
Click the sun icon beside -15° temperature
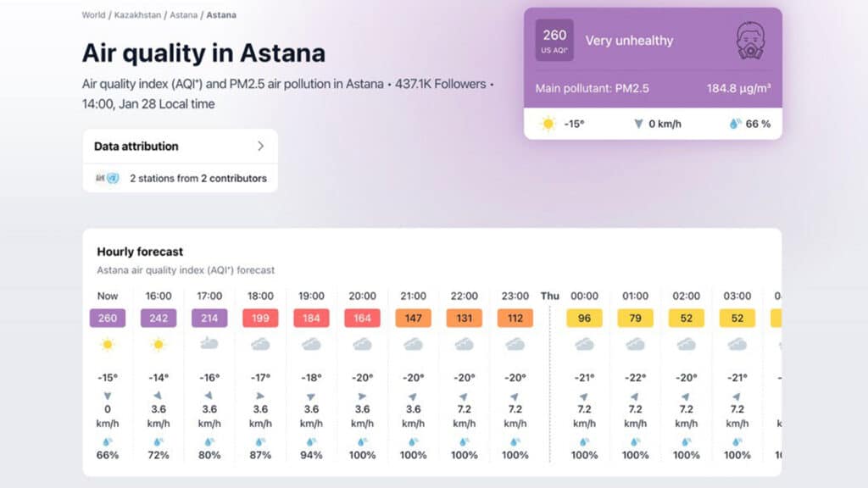(548, 124)
